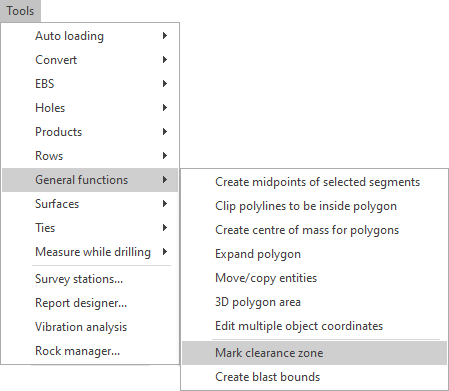Expand arrow beside Convert
Viewport: 449px width, 391px height.
[x=165, y=60]
